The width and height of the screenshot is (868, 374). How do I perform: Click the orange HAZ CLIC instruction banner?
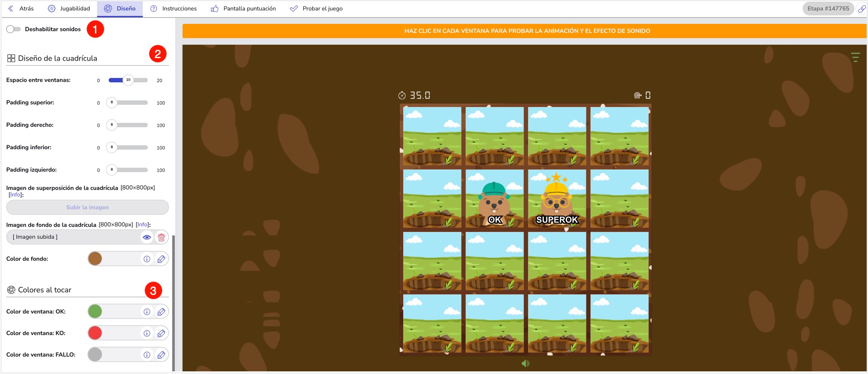pos(525,31)
